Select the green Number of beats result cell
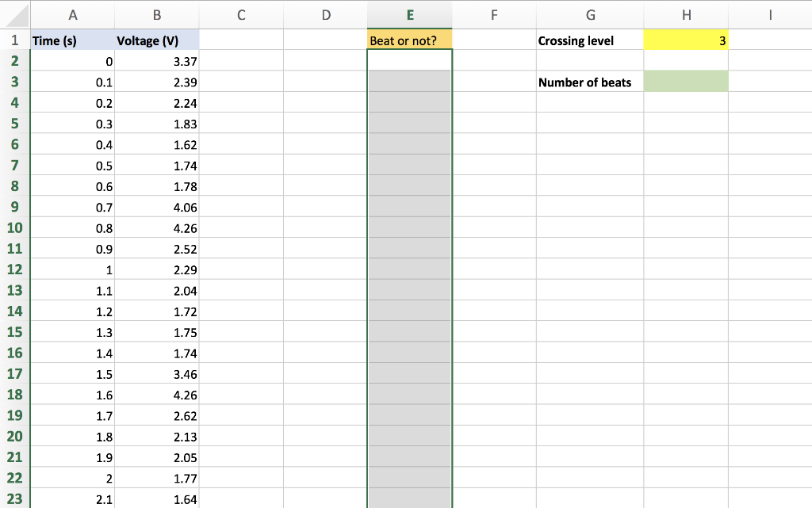812x508 pixels. coord(686,82)
